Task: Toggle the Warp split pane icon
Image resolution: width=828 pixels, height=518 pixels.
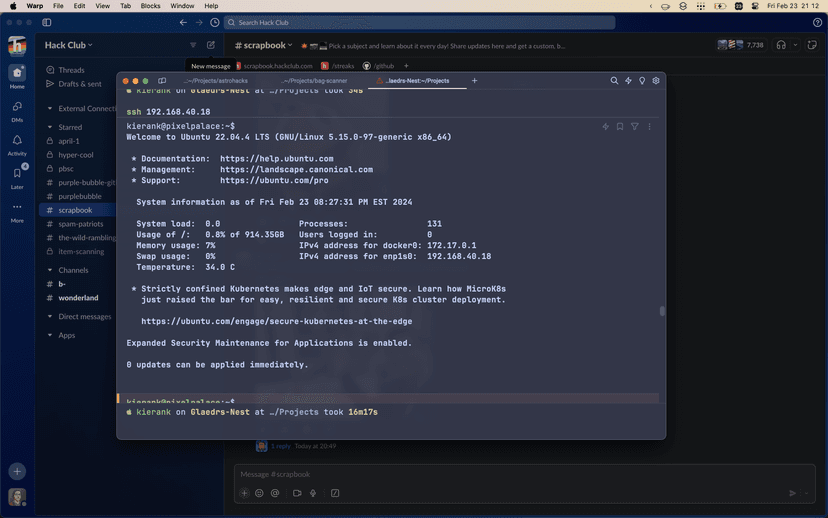Action: click(162, 81)
